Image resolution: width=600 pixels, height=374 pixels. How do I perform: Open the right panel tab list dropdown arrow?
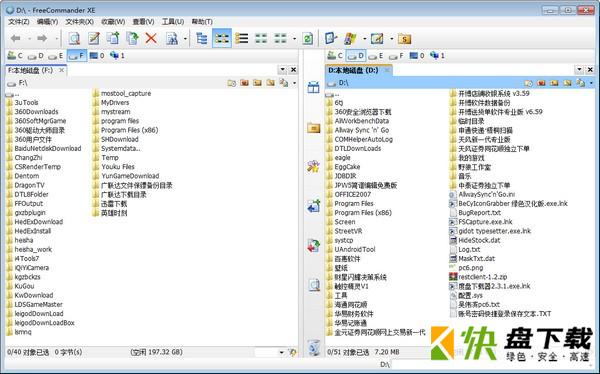click(x=579, y=70)
